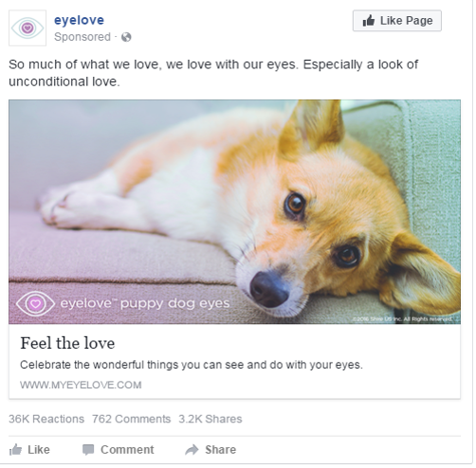The width and height of the screenshot is (476, 468).
Task: Click the Share button text
Action: pyautogui.click(x=220, y=450)
